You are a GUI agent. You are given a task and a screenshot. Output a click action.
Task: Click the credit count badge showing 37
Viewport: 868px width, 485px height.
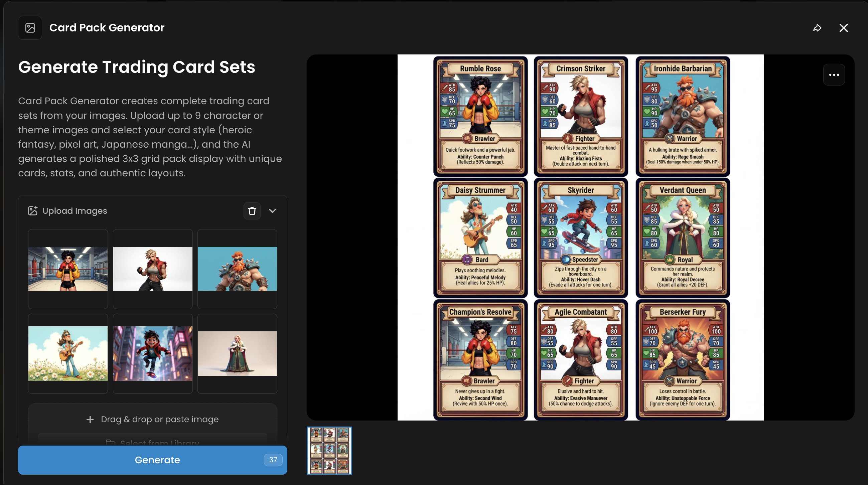click(x=273, y=460)
